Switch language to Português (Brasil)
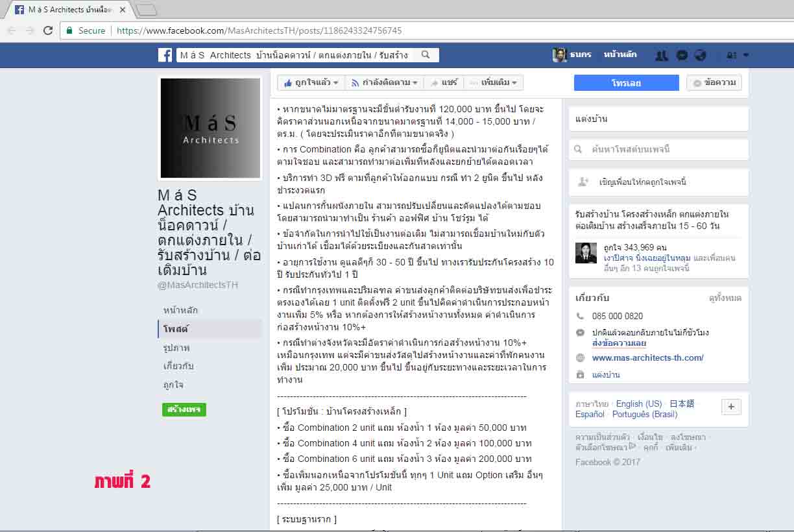794x532 pixels. point(645,414)
